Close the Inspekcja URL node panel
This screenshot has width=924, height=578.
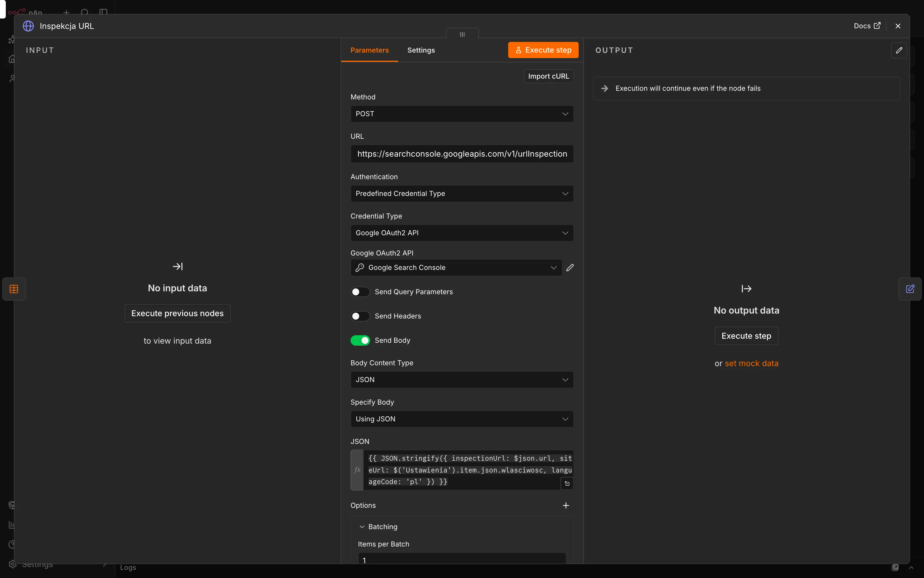click(898, 26)
